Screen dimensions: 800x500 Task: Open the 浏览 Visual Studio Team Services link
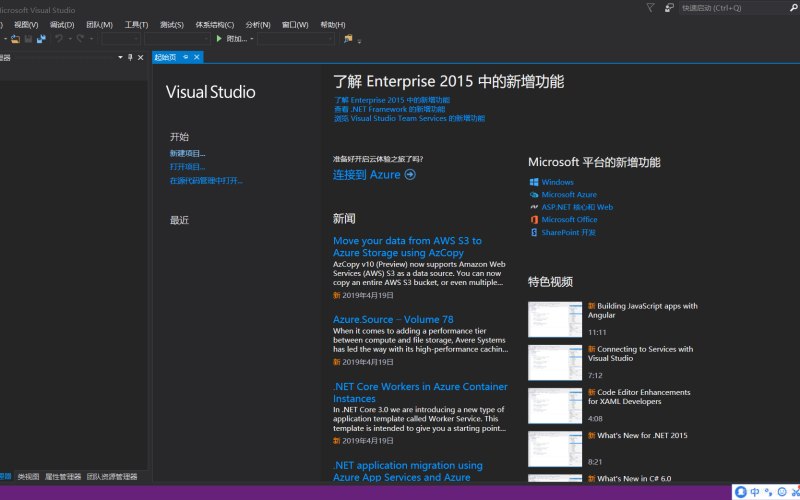coord(410,118)
